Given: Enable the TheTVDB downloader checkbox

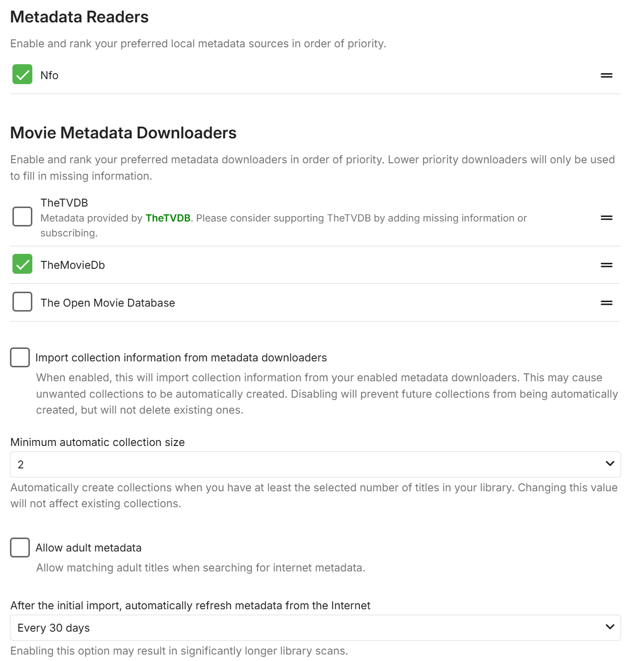Looking at the screenshot, I should pyautogui.click(x=22, y=217).
